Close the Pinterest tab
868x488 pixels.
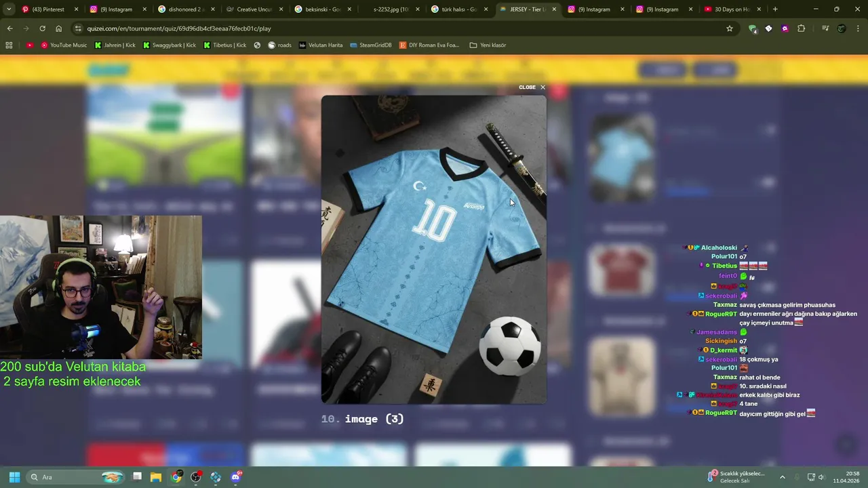point(76,9)
